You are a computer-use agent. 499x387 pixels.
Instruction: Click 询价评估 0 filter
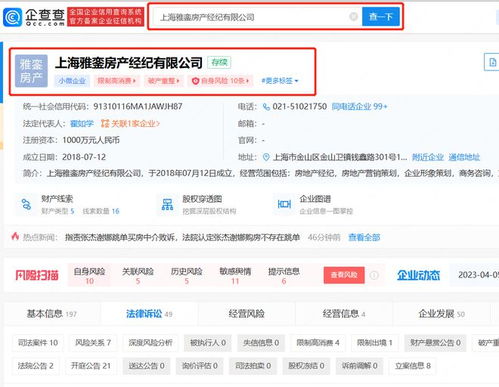[x=200, y=366]
